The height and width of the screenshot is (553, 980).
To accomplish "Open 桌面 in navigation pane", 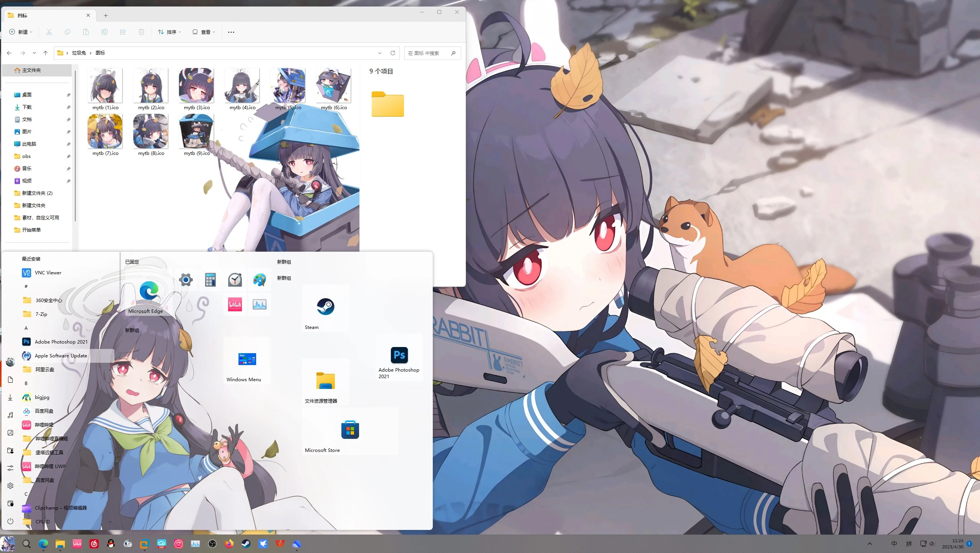I will tap(37, 95).
